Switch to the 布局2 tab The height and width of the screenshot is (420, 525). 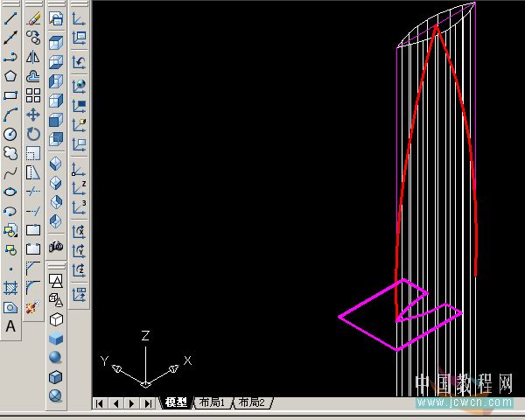pyautogui.click(x=253, y=402)
